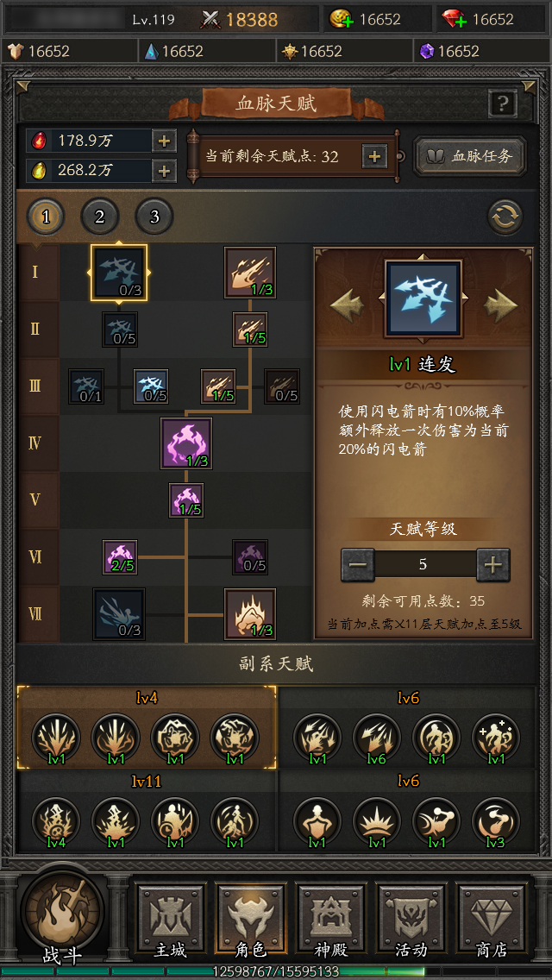Show next talent with right arrow

(501, 305)
